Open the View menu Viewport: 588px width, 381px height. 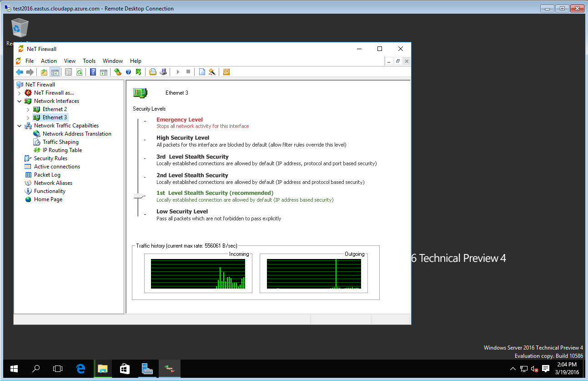click(x=70, y=61)
